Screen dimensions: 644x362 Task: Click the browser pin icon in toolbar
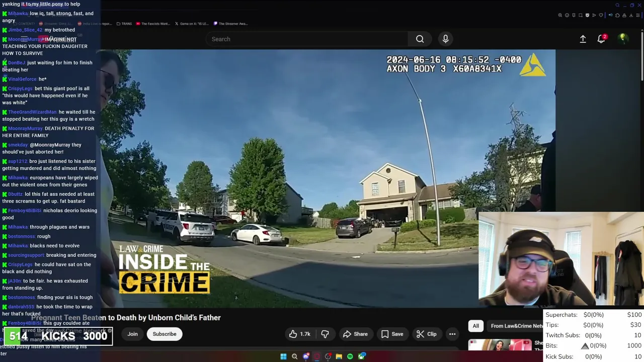tap(574, 15)
